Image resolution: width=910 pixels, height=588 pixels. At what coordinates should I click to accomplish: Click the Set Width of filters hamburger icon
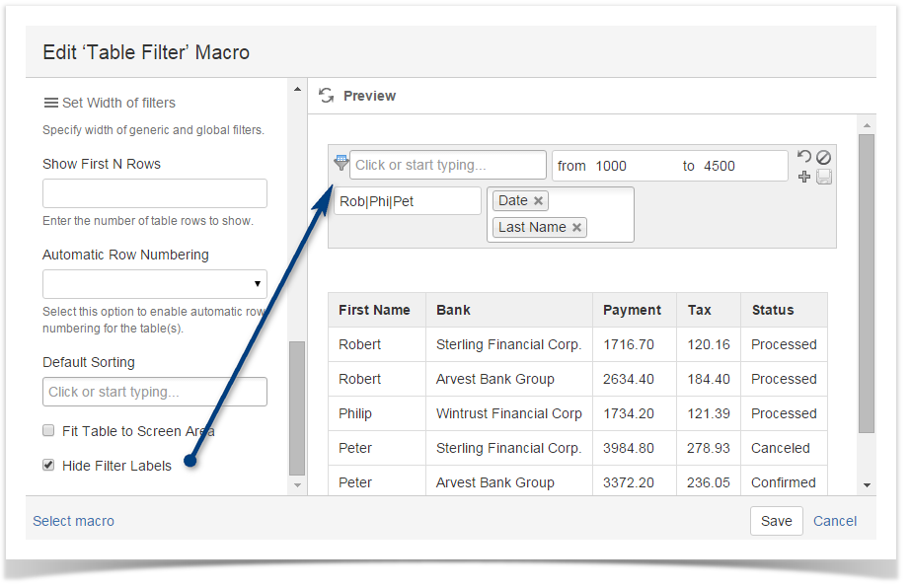(50, 102)
